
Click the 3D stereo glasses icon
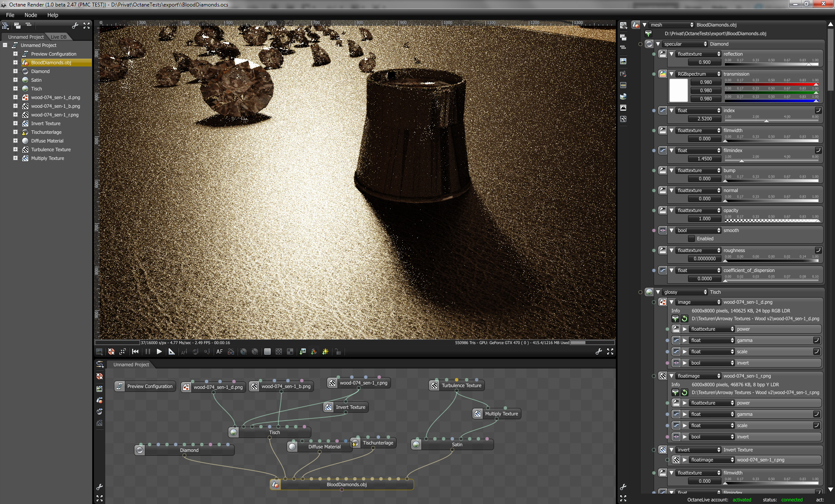click(x=231, y=351)
